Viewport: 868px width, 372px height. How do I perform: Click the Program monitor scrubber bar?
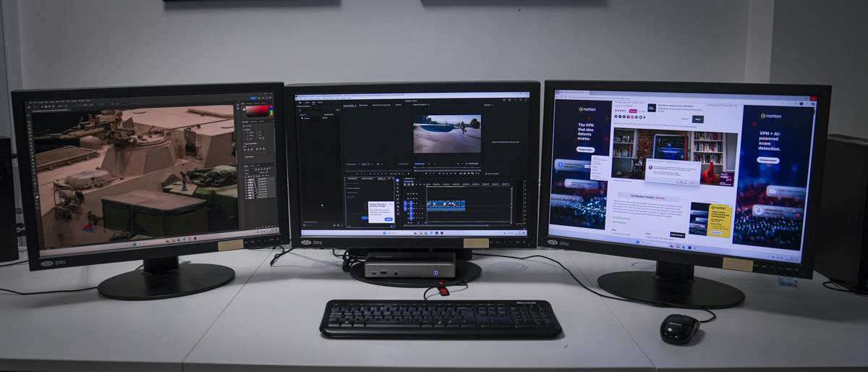tap(447, 170)
